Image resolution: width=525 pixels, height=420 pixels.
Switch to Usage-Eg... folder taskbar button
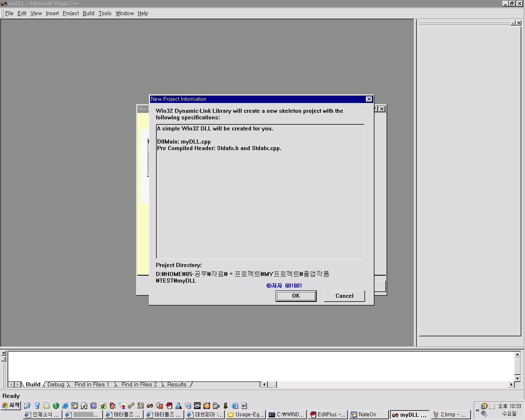246,415
